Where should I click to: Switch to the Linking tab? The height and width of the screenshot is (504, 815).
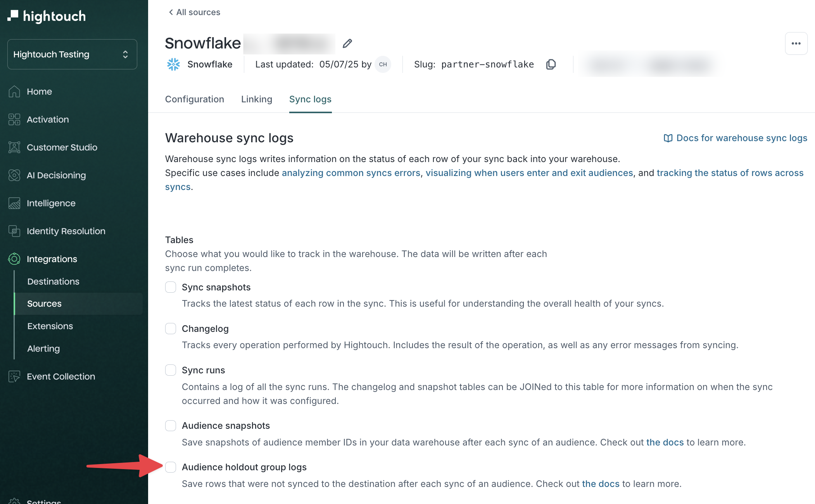click(x=257, y=99)
